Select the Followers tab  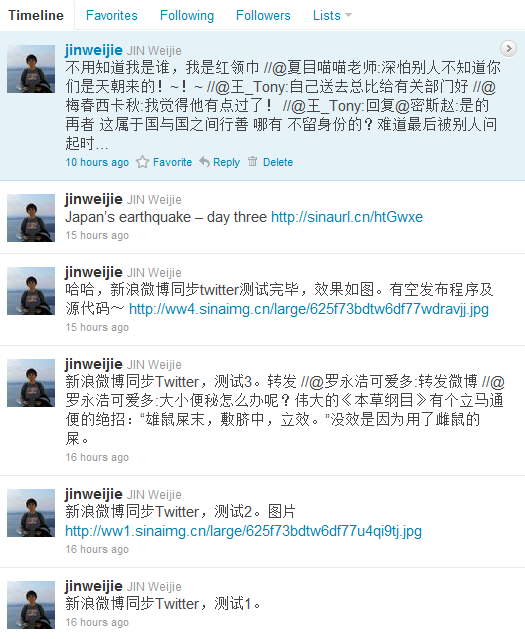click(263, 15)
